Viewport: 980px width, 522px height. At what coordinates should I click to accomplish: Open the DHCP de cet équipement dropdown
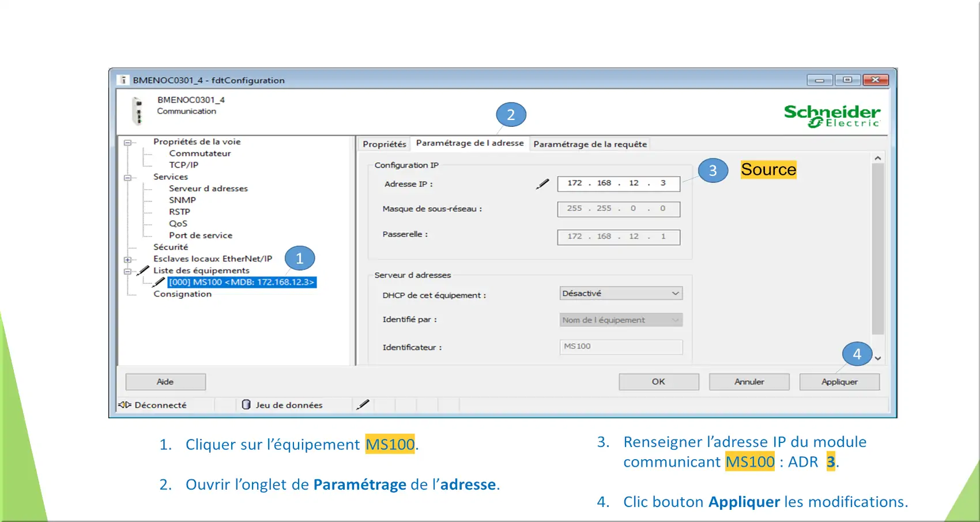coord(621,293)
